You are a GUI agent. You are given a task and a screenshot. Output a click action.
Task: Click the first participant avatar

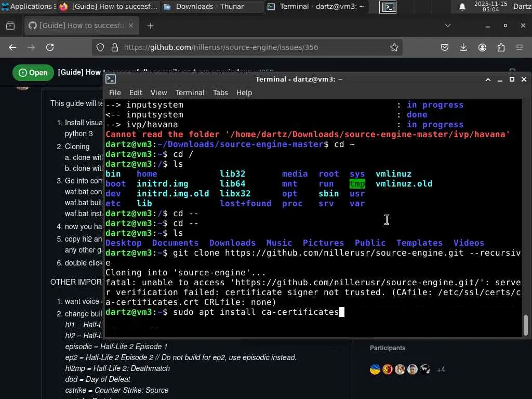pos(375,369)
